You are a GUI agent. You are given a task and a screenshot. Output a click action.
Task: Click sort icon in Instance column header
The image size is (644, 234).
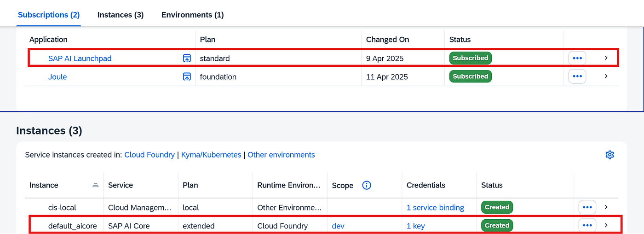click(x=95, y=185)
